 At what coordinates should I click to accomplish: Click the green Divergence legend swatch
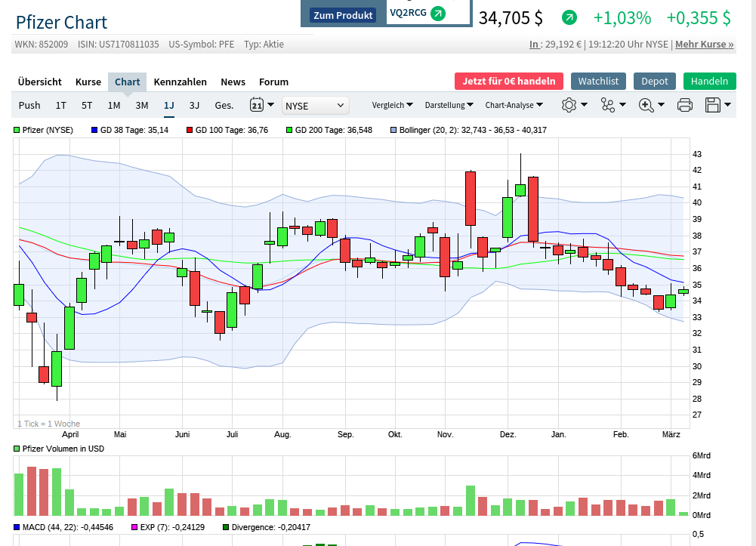click(x=226, y=527)
